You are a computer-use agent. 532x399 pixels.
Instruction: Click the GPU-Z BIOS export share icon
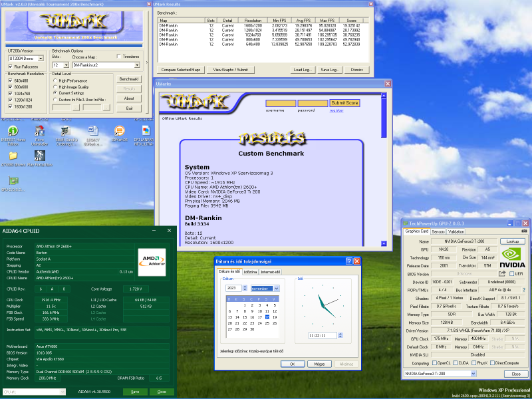pos(502,273)
